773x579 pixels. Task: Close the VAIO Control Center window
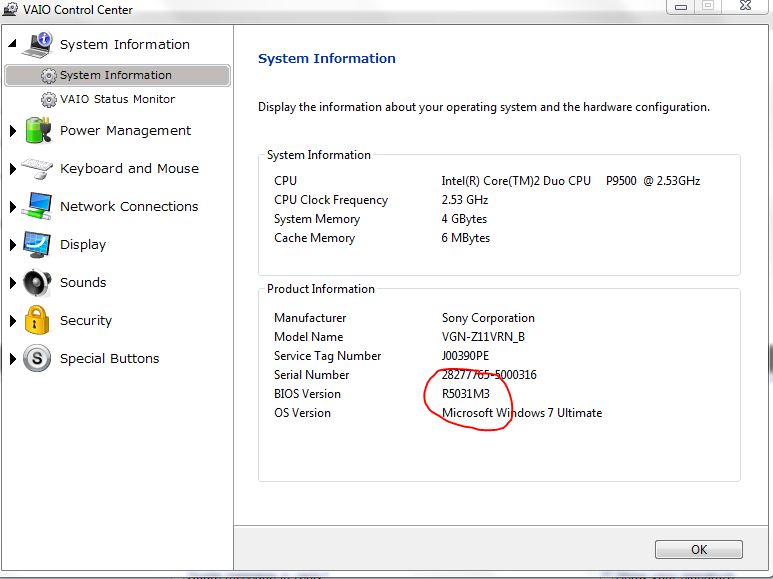(744, 7)
